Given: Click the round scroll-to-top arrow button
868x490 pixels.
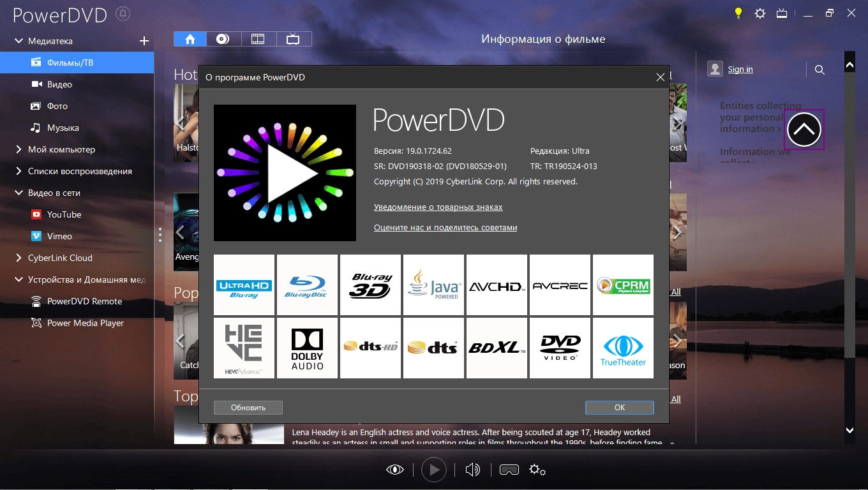Looking at the screenshot, I should [x=804, y=130].
